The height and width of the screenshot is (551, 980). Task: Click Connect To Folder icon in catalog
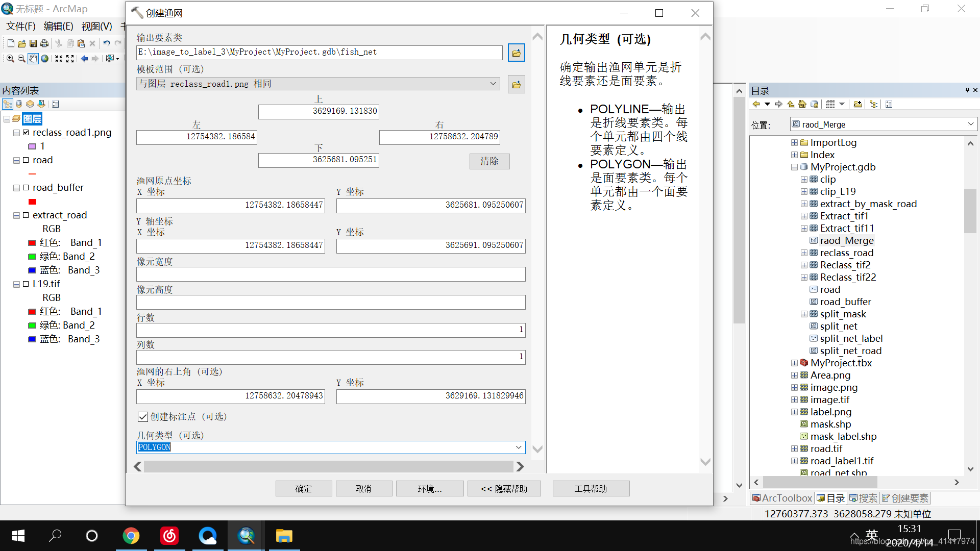point(857,104)
